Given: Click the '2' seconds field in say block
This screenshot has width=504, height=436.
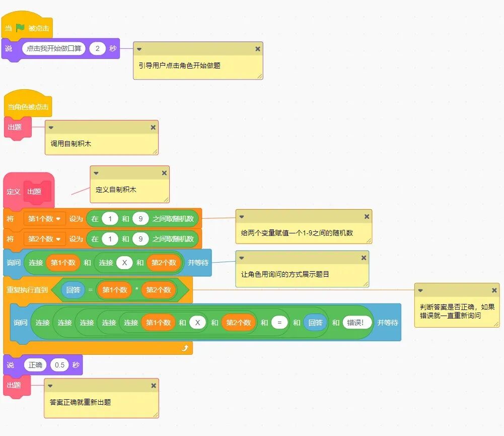Looking at the screenshot, I should (x=97, y=48).
